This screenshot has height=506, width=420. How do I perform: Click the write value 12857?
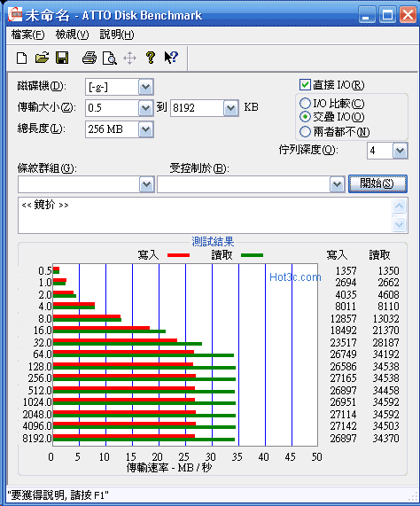343,318
